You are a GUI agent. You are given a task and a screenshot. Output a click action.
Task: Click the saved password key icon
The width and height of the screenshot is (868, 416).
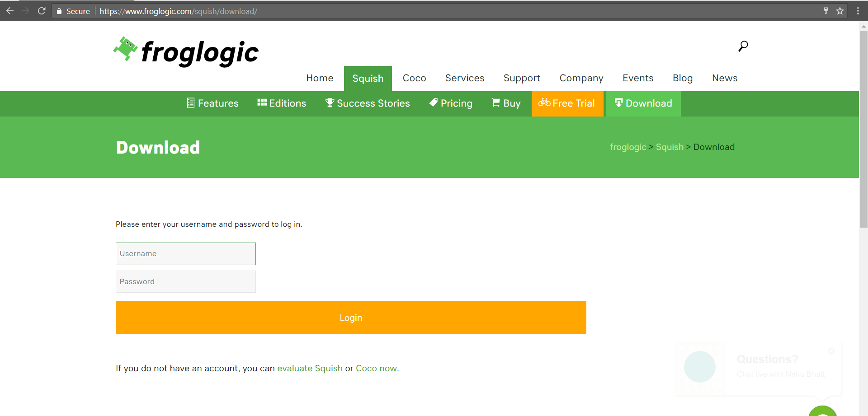(826, 11)
